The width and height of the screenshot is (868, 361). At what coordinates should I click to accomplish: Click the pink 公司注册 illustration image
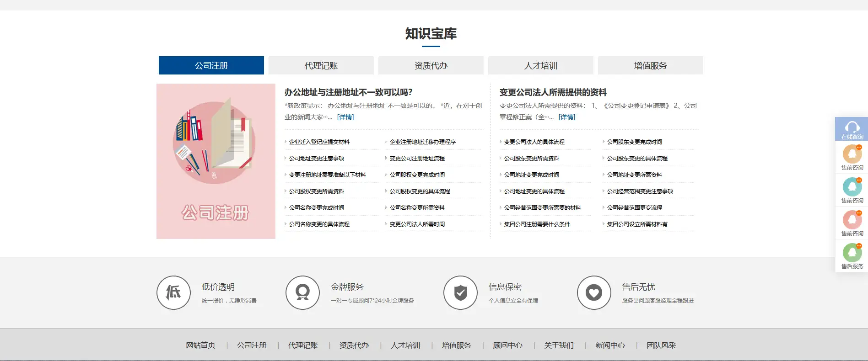[x=216, y=161]
